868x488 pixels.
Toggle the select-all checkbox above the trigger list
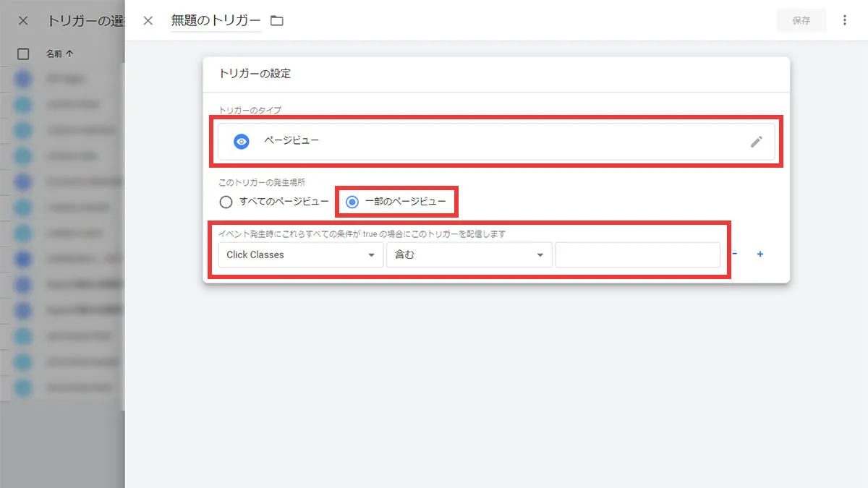pyautogui.click(x=24, y=53)
